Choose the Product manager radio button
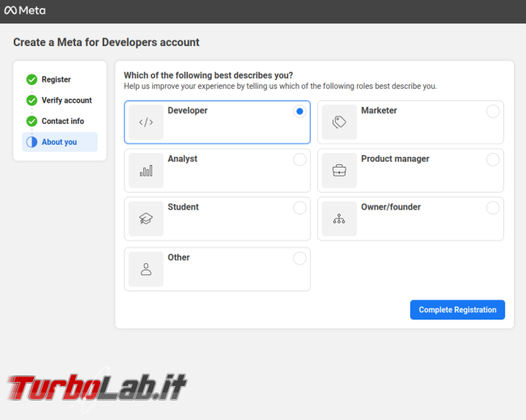526x420 pixels. point(493,159)
